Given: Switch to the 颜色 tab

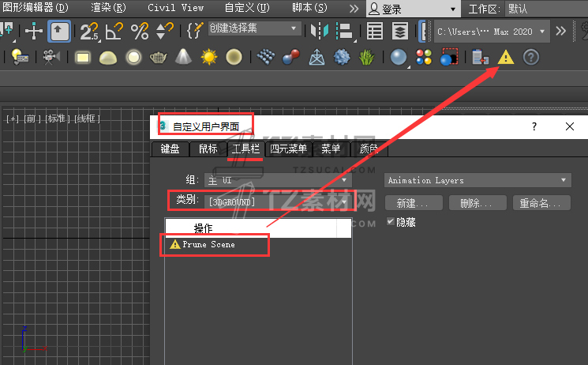Looking at the screenshot, I should [x=369, y=149].
